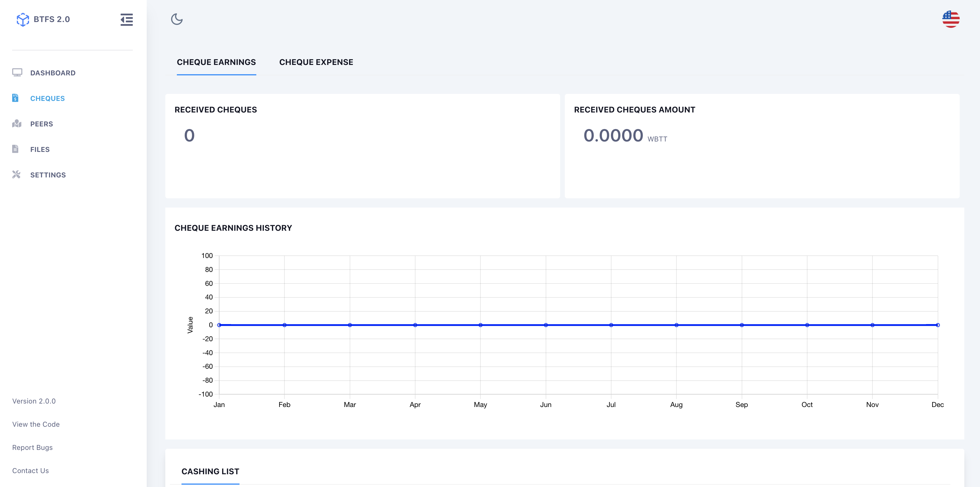Open the Dashboard sidebar icon
Image resolution: width=980 pixels, height=487 pixels.
tap(17, 72)
